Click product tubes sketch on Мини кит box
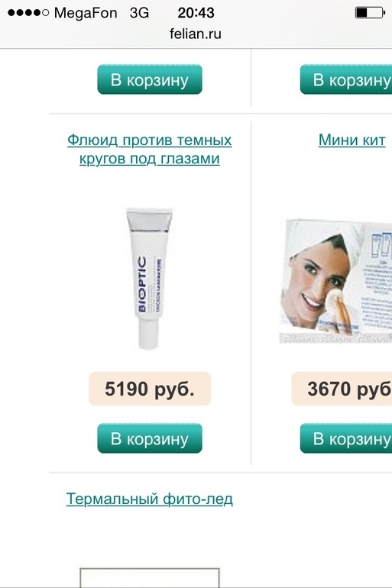Viewport: 392px width, 588px height. 381,244
